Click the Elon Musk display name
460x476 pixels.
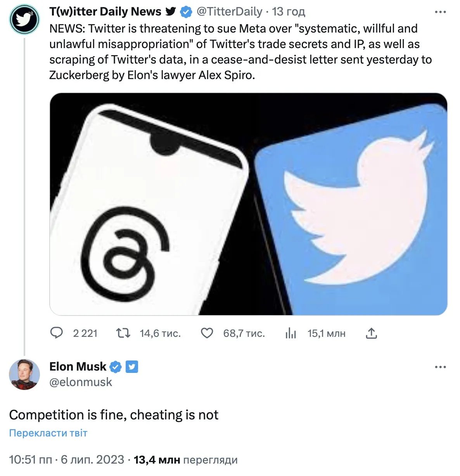click(78, 367)
